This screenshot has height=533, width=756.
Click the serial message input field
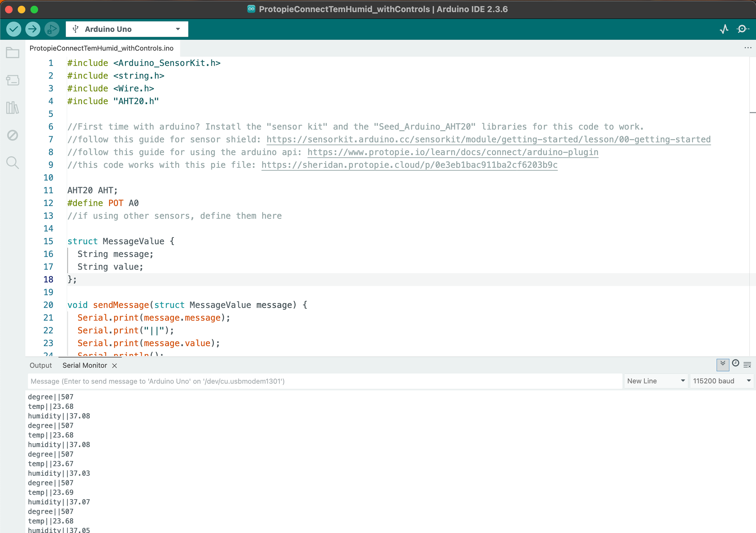pyautogui.click(x=324, y=381)
